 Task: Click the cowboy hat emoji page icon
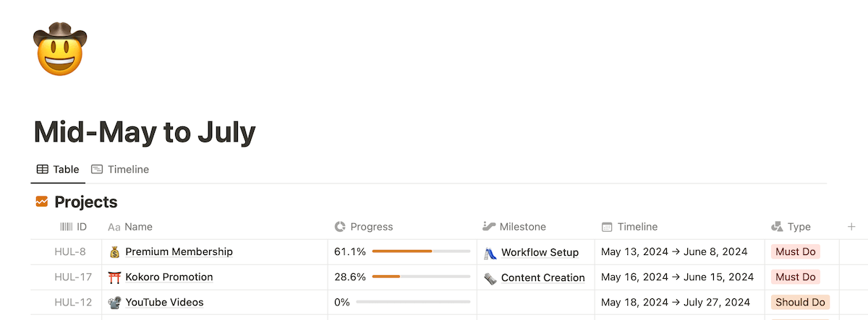point(60,49)
